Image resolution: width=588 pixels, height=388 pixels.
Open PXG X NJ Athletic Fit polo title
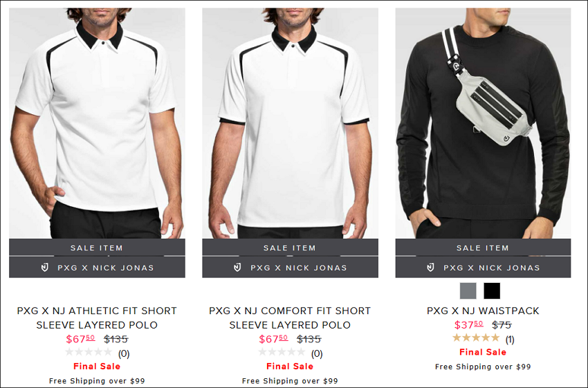coord(97,317)
